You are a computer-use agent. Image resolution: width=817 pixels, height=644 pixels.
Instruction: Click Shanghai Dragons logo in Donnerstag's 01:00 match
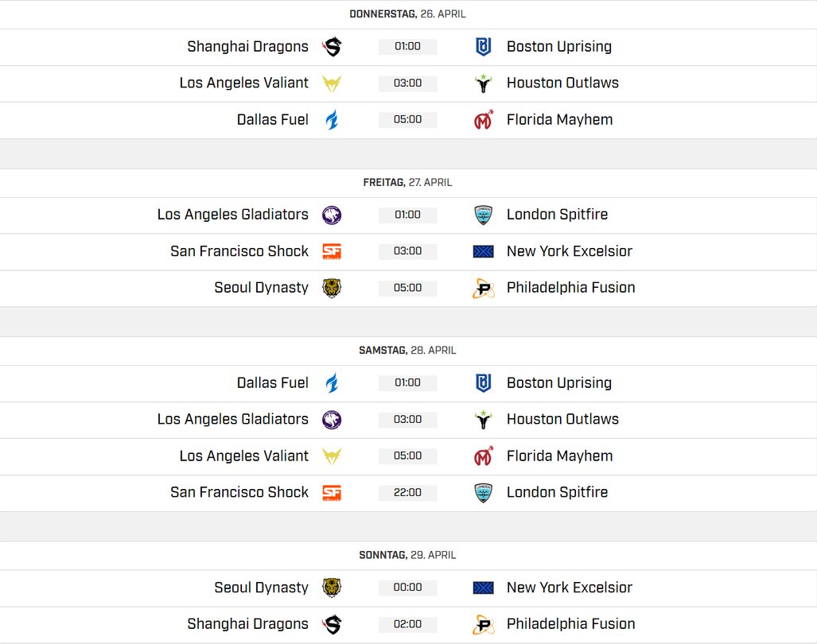(x=332, y=47)
